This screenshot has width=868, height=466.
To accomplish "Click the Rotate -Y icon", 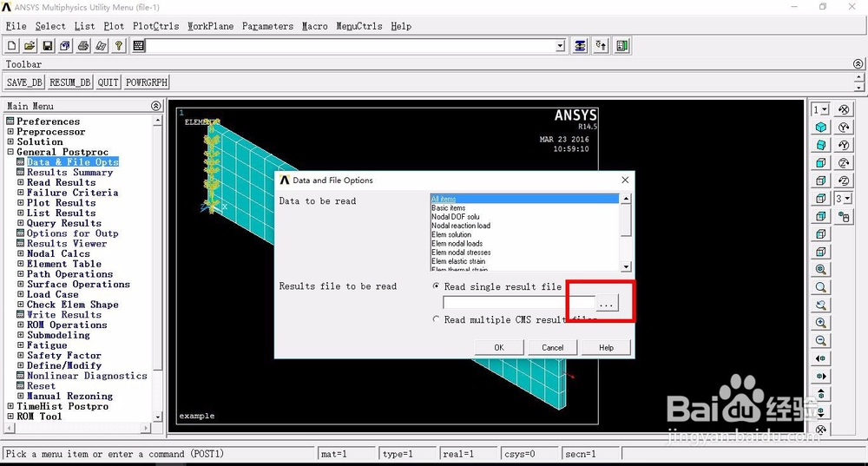I will tap(844, 145).
